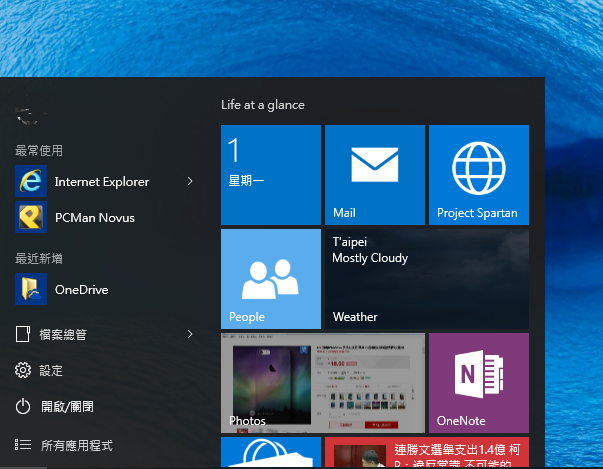Open the Store shopping bag tile
Viewport: 603px width, 469px height.
pyautogui.click(x=271, y=452)
